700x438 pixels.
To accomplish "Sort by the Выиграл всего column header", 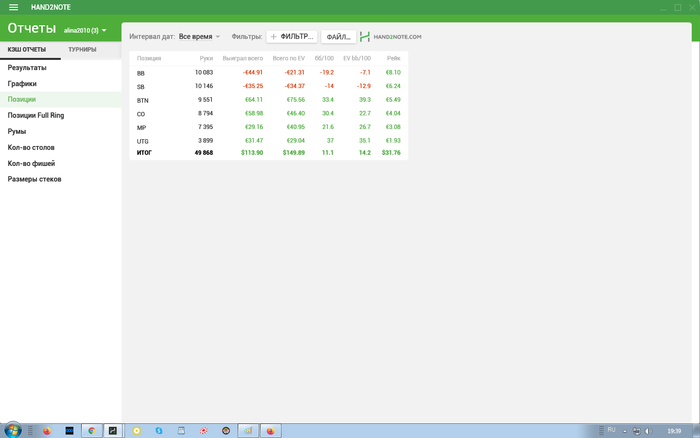I will point(243,58).
